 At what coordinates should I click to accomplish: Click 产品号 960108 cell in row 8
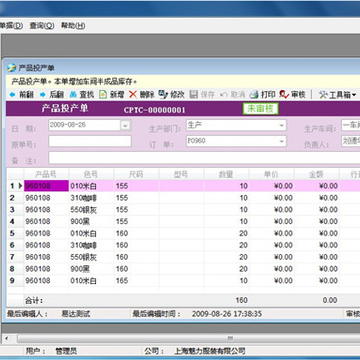coord(46,269)
